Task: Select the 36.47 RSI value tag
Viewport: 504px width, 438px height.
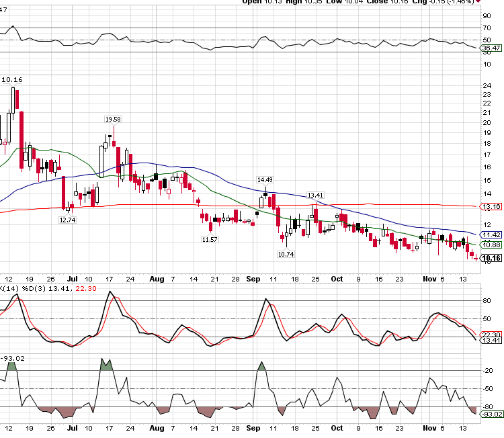Action: click(x=491, y=48)
